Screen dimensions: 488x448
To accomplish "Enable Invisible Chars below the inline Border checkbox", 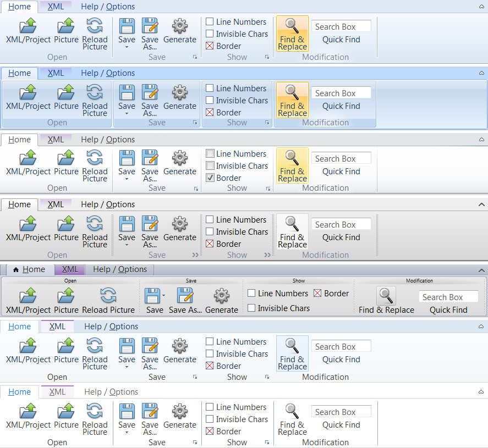I will click(x=251, y=308).
